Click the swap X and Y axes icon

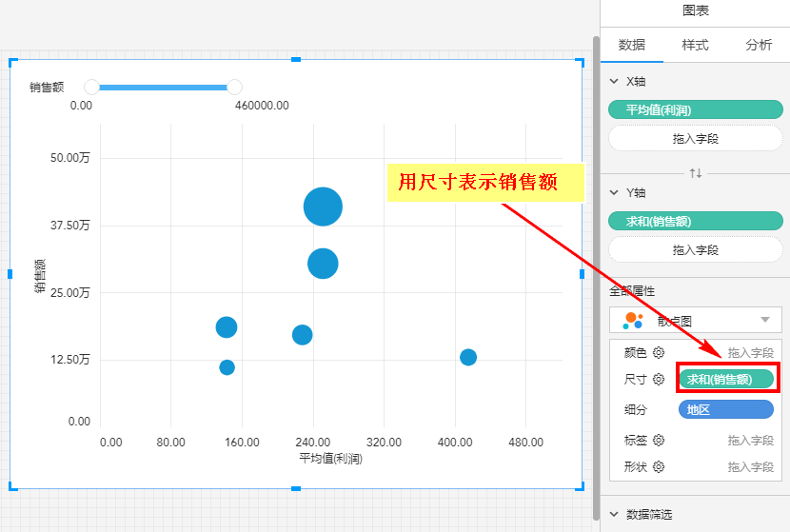point(696,173)
